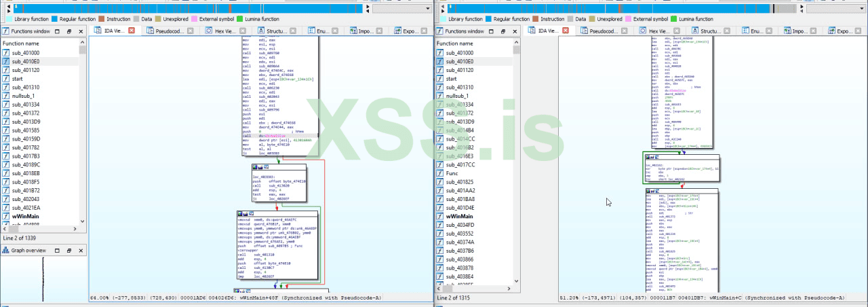
Task: Select wWinMain in left Functions list
Action: click(26, 217)
